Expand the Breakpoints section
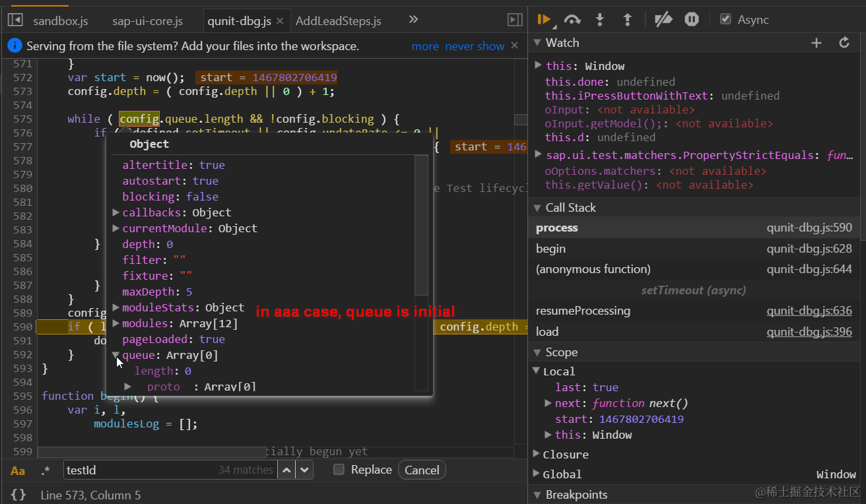 tap(537, 494)
